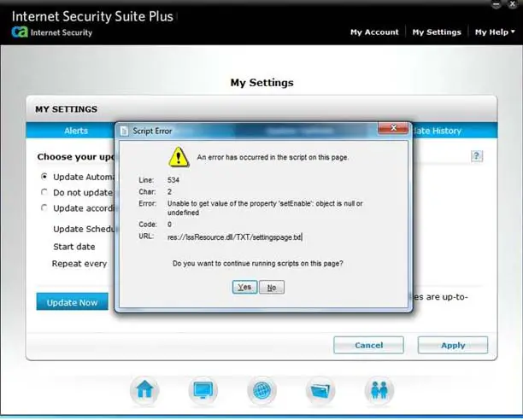Close the Script Error dialog

coord(393,128)
